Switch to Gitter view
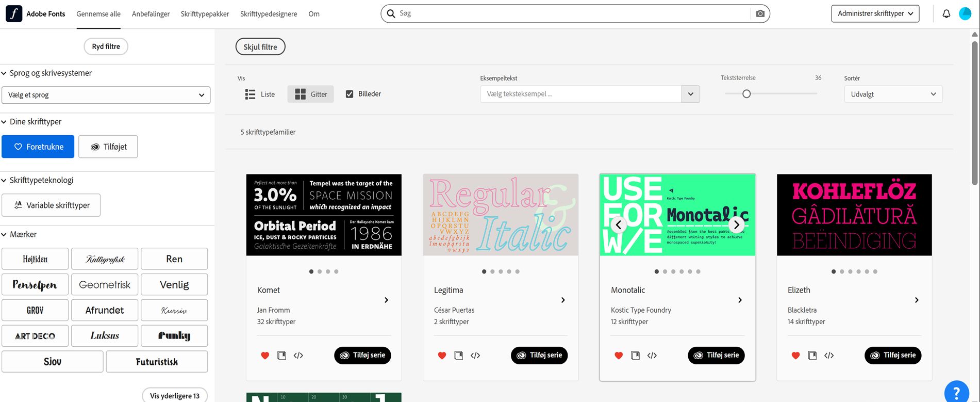 (x=311, y=94)
